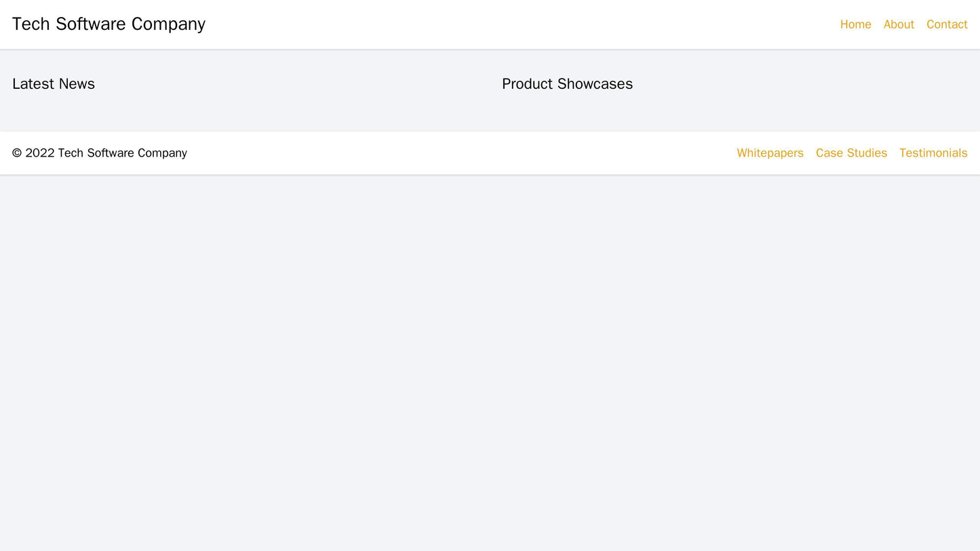Open the Whitepapers footer link
Viewport: 980px width, 551px height.
770,153
